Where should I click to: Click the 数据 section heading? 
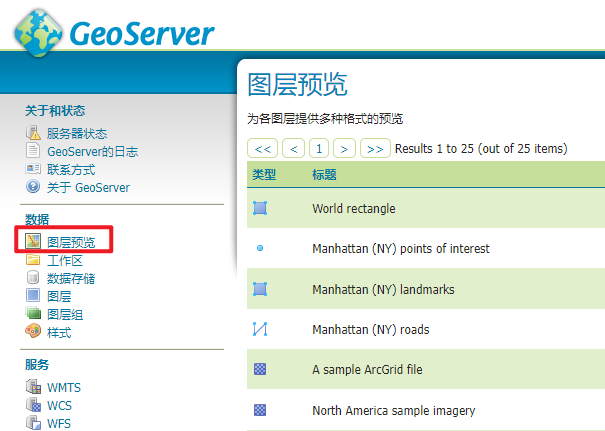[x=37, y=220]
